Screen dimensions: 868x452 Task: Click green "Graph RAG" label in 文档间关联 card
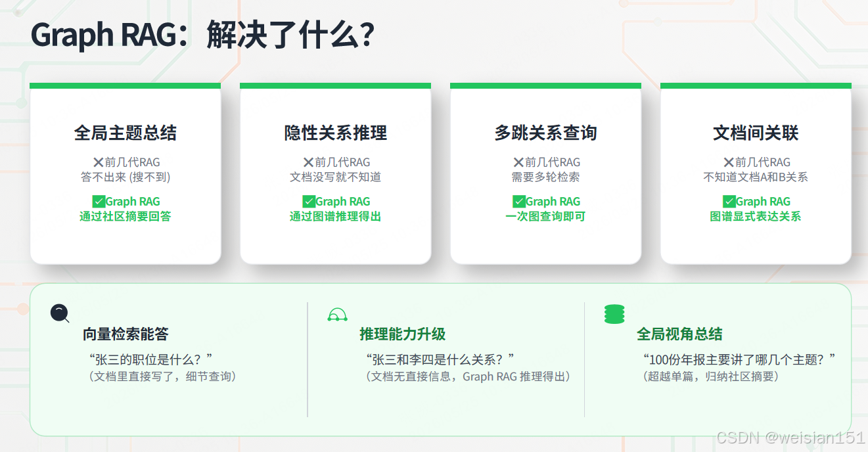[764, 202]
